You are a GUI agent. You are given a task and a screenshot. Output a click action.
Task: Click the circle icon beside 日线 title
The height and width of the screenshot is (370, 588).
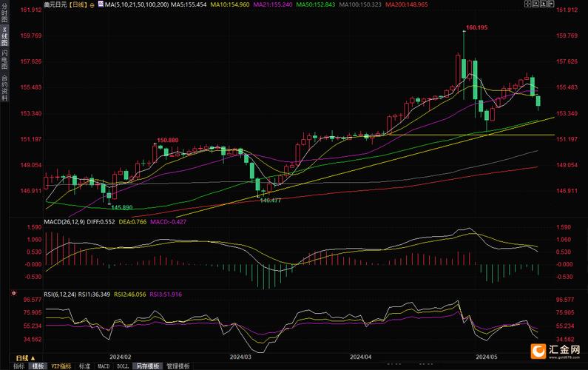click(x=91, y=4)
